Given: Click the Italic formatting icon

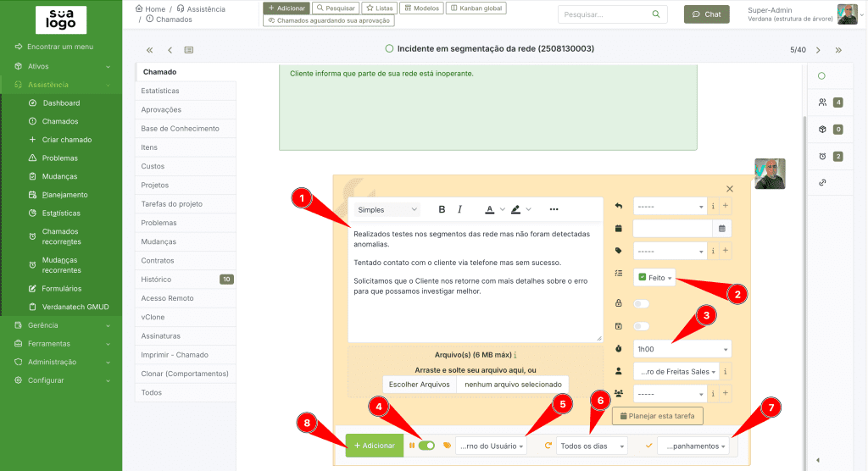Looking at the screenshot, I should click(x=459, y=209).
